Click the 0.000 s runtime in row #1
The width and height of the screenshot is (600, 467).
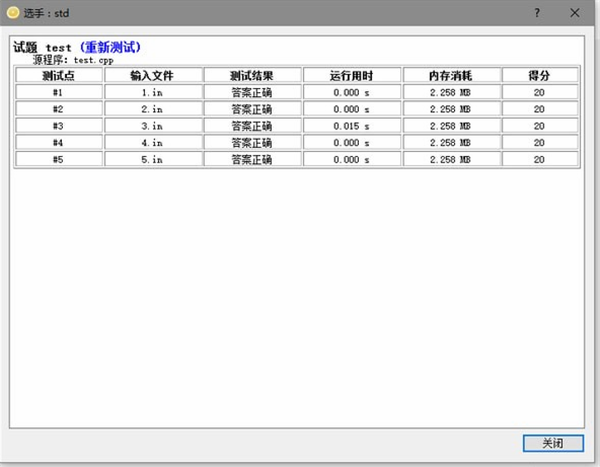pos(352,92)
